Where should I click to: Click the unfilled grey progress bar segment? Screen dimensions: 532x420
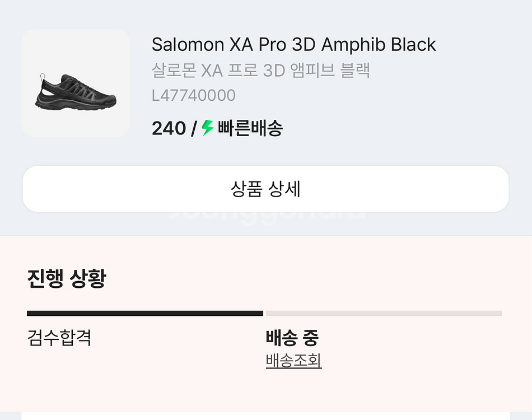384,314
